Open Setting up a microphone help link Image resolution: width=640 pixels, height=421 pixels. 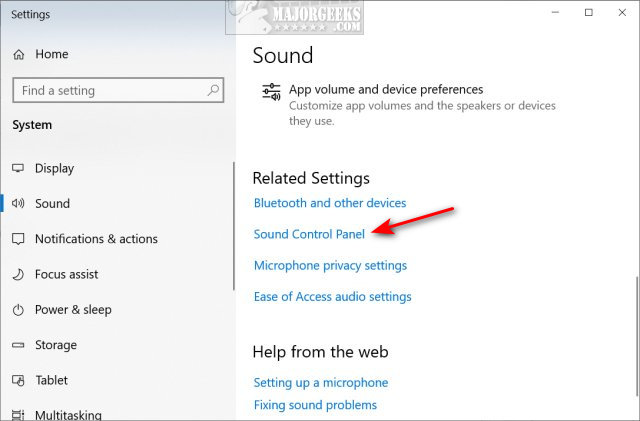(320, 382)
